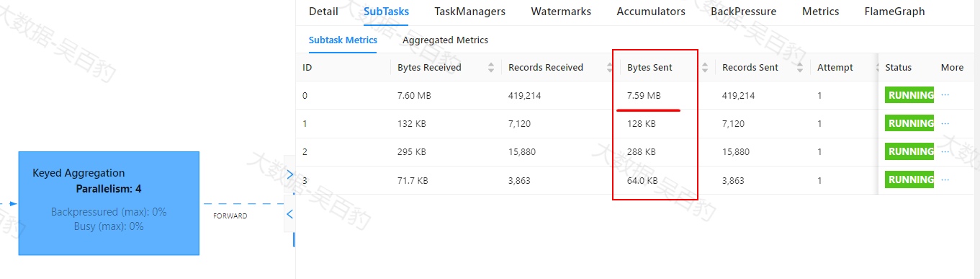Click the FORWARD edge label

click(230, 216)
